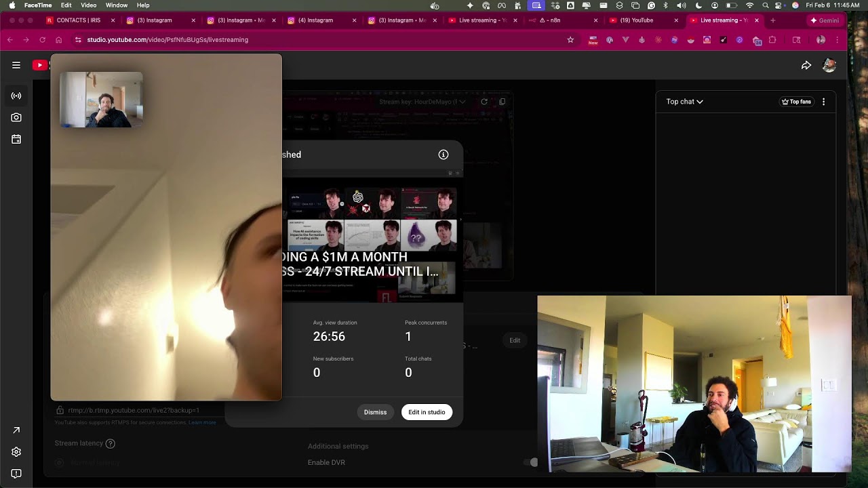Open the Chrome three-dot menu
Screen dimensions: 868x488
[x=837, y=40]
